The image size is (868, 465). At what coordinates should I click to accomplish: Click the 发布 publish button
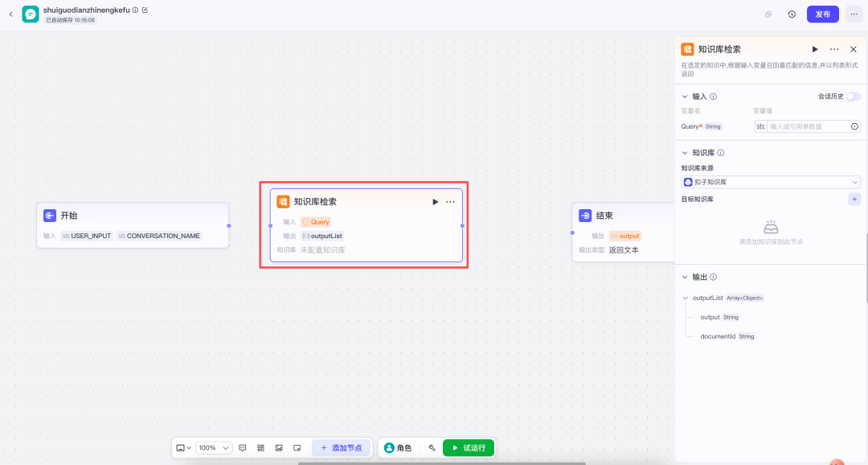(x=823, y=14)
